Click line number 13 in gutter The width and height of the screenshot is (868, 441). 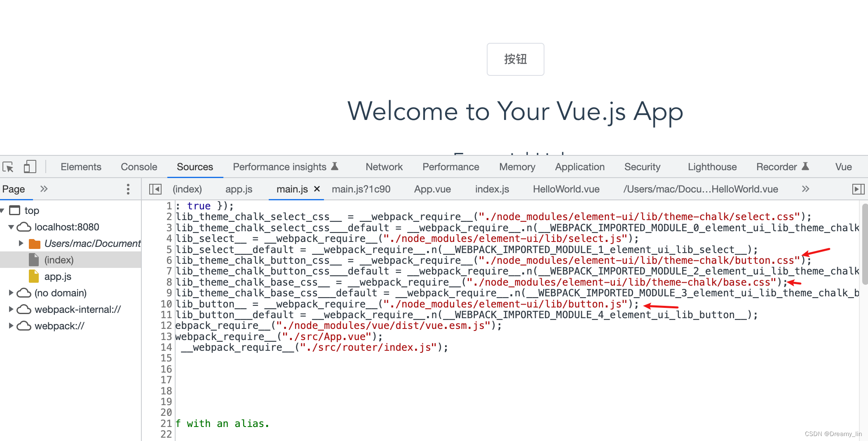[x=166, y=337]
